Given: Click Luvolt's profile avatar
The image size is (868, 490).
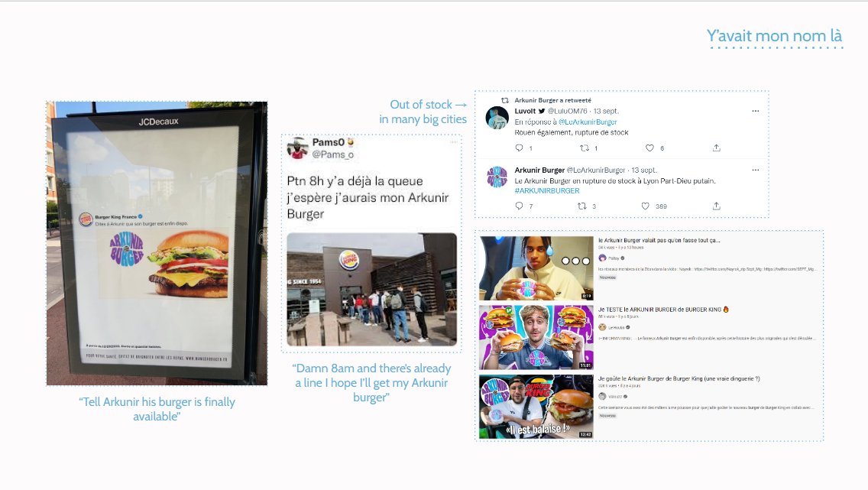Looking at the screenshot, I should pos(497,118).
